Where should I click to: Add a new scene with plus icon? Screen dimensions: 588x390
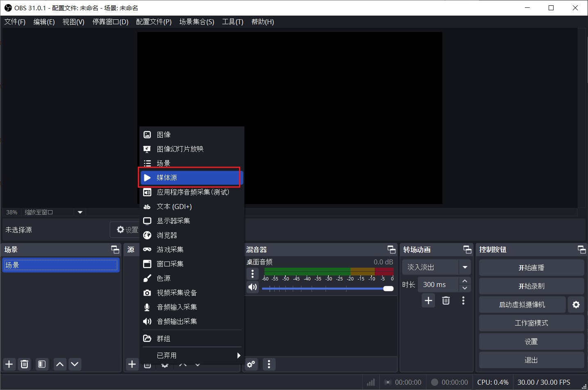click(x=9, y=364)
